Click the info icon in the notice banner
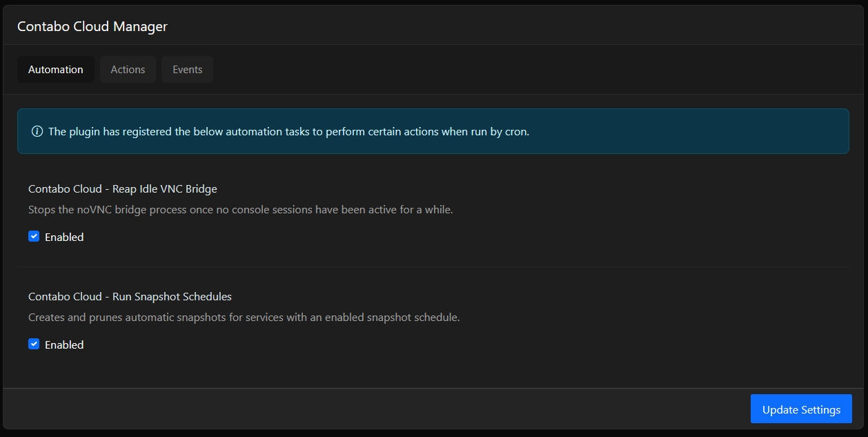 (37, 131)
